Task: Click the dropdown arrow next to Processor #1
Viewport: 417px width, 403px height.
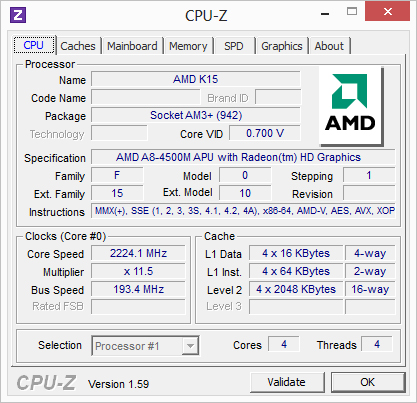Action: tap(190, 346)
